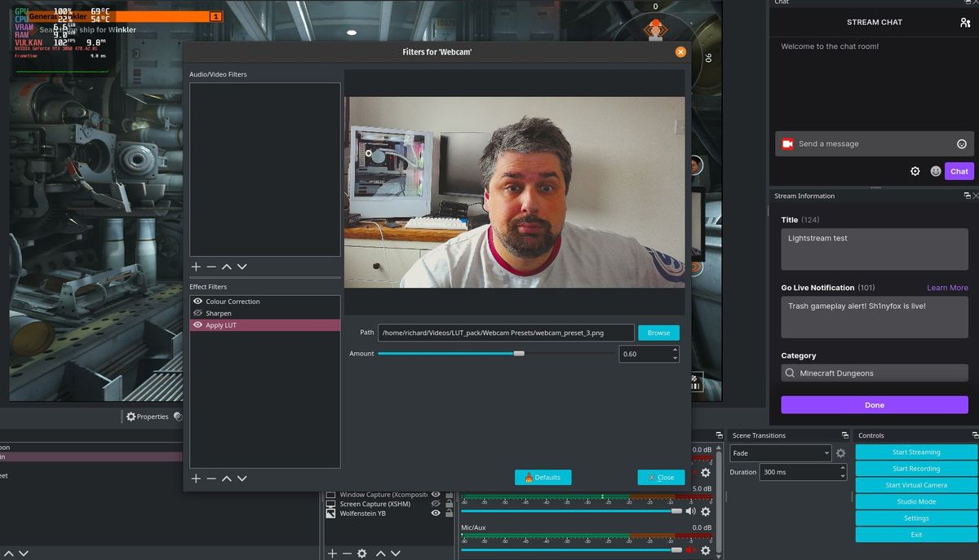The height and width of the screenshot is (560, 979).
Task: Hide the Apply LUT filter
Action: pyautogui.click(x=197, y=324)
